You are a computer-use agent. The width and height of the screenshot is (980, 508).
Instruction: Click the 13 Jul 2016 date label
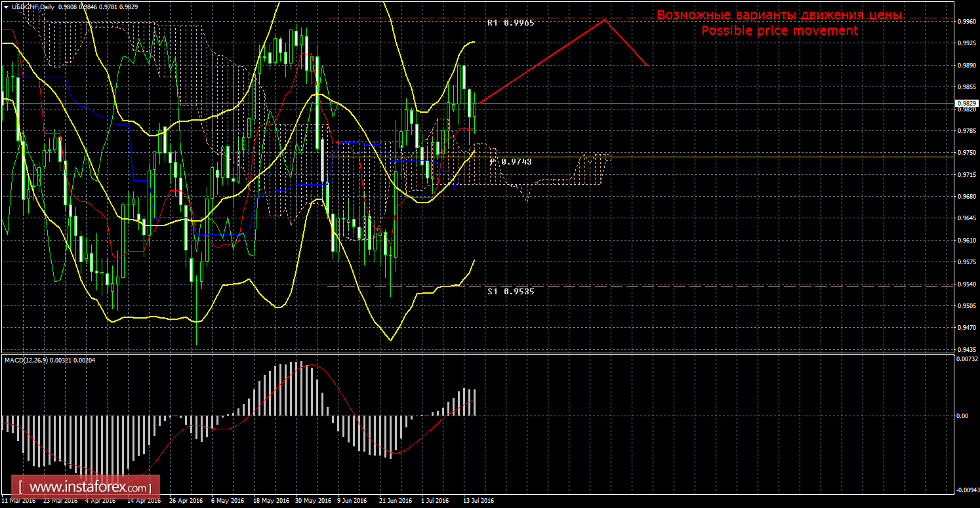click(477, 501)
